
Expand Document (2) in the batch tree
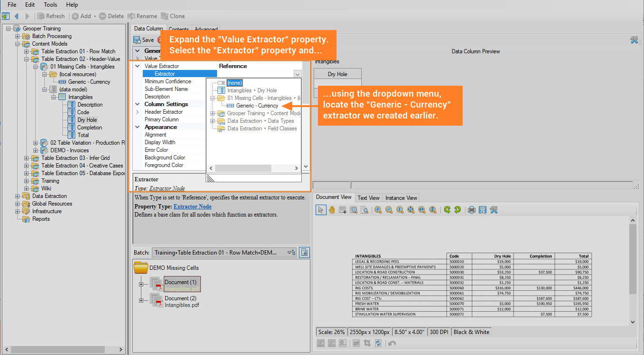(x=141, y=300)
